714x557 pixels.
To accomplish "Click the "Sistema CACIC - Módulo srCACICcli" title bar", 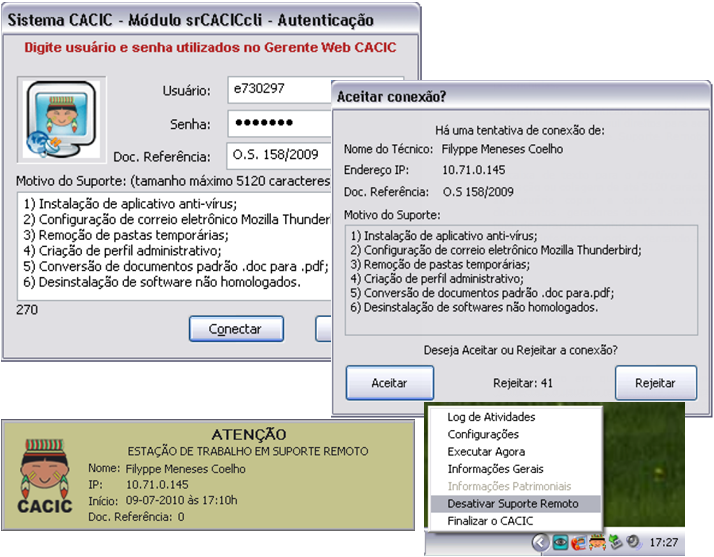I will tap(210, 20).
